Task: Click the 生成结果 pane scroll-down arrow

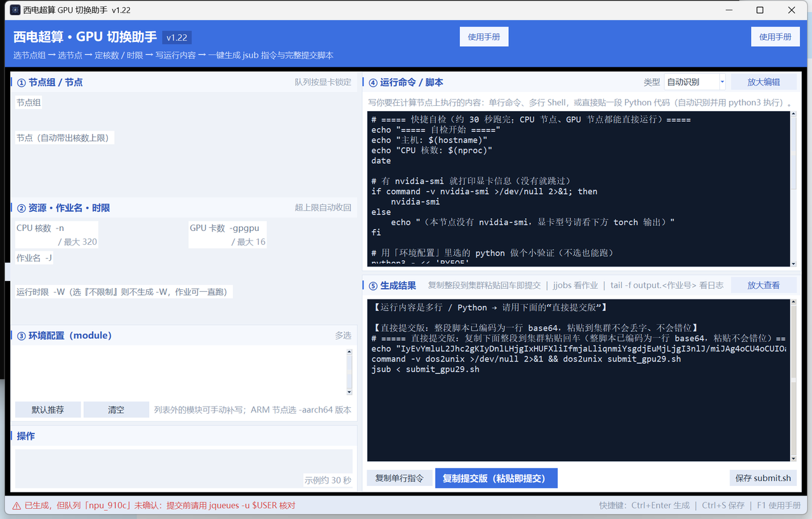Action: 794,458
